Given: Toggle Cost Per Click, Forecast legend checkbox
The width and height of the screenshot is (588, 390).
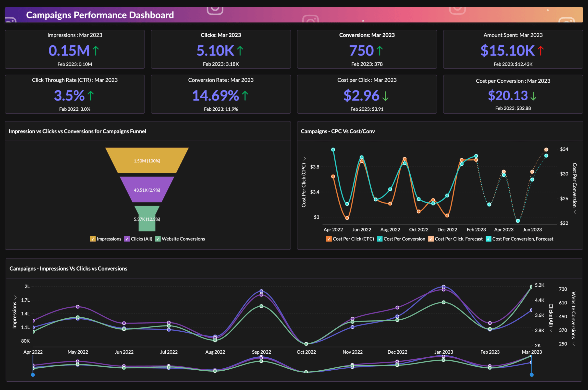Looking at the screenshot, I should click(431, 239).
